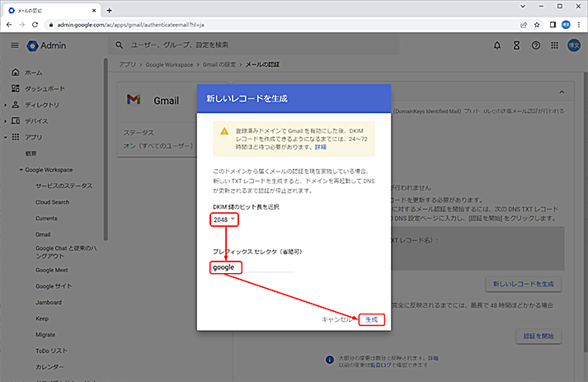Click the prefix selector field containing google

point(252,267)
